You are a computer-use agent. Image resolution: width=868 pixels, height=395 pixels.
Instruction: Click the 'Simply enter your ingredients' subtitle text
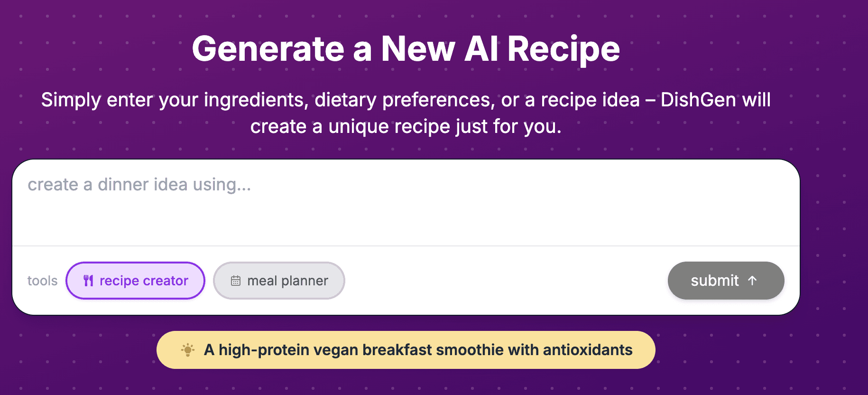tap(175, 100)
